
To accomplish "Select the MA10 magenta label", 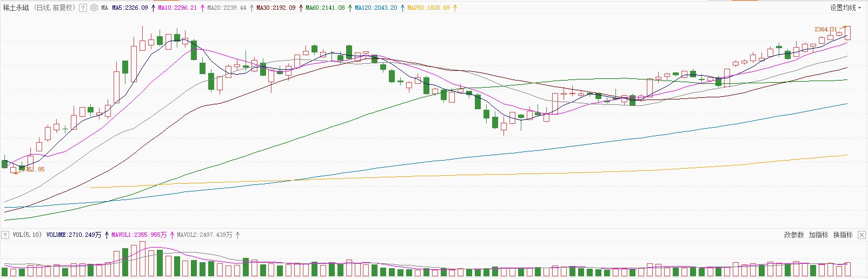I will pos(177,8).
